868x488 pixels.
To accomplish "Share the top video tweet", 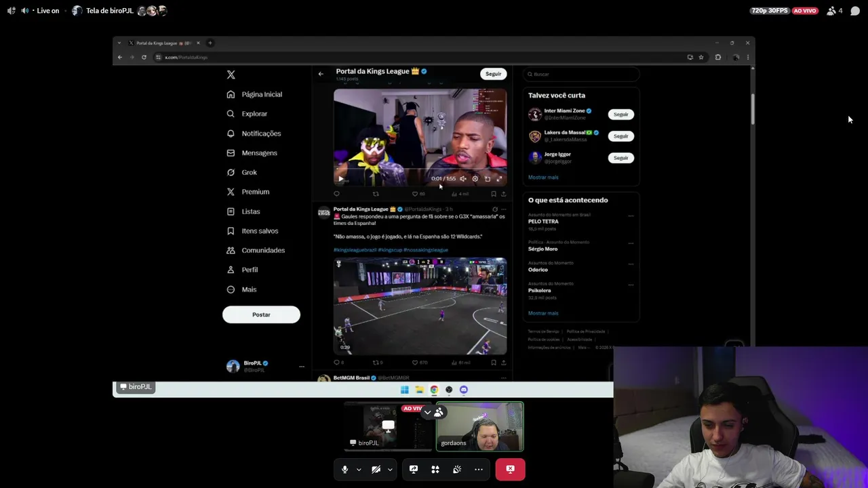I will click(503, 194).
